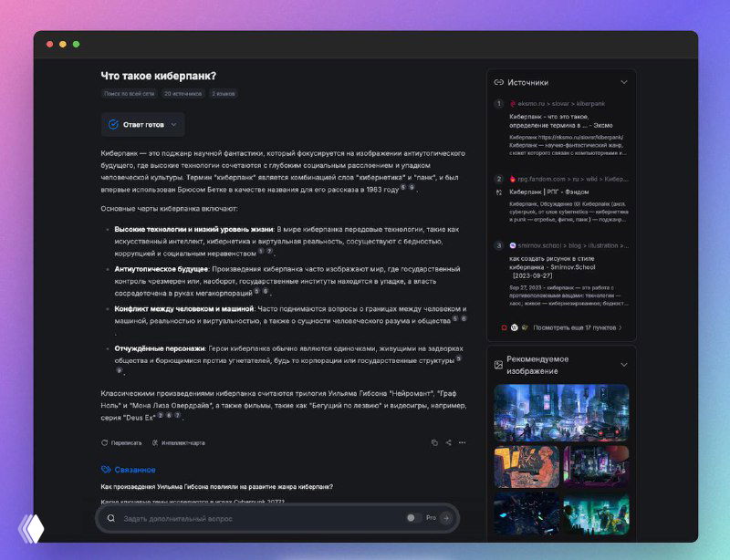This screenshot has height=560, width=730.
Task: Click the search magnifier icon in input bar
Action: coord(111,518)
